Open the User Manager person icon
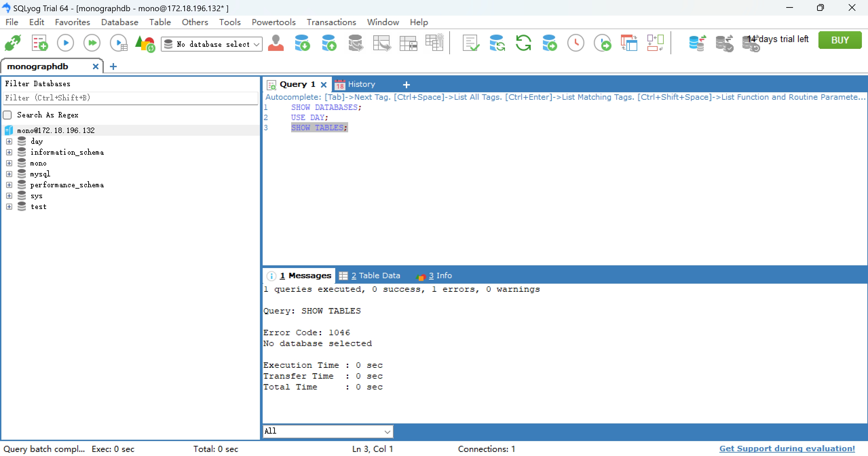The width and height of the screenshot is (868, 456). pyautogui.click(x=276, y=43)
